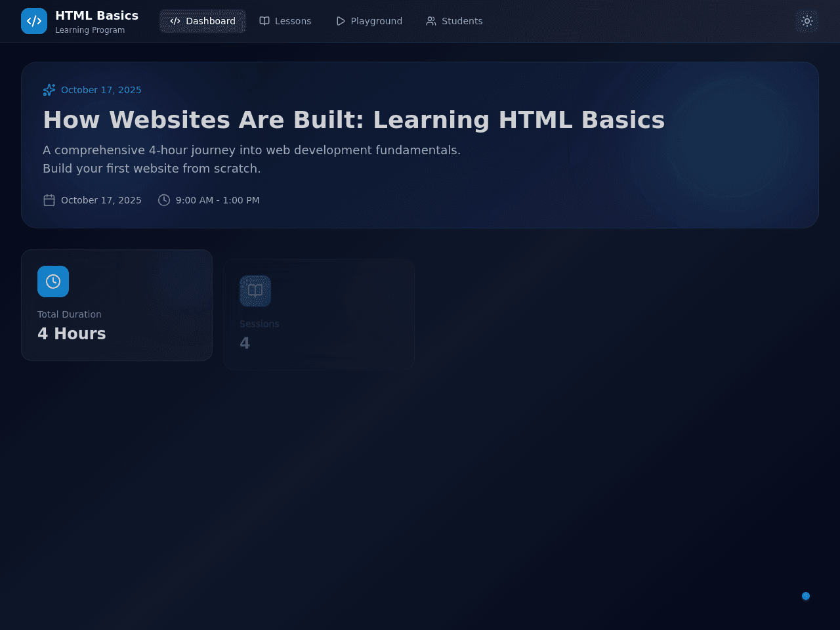Click the Sessions label
Screen dimensions: 840x630
(259, 324)
